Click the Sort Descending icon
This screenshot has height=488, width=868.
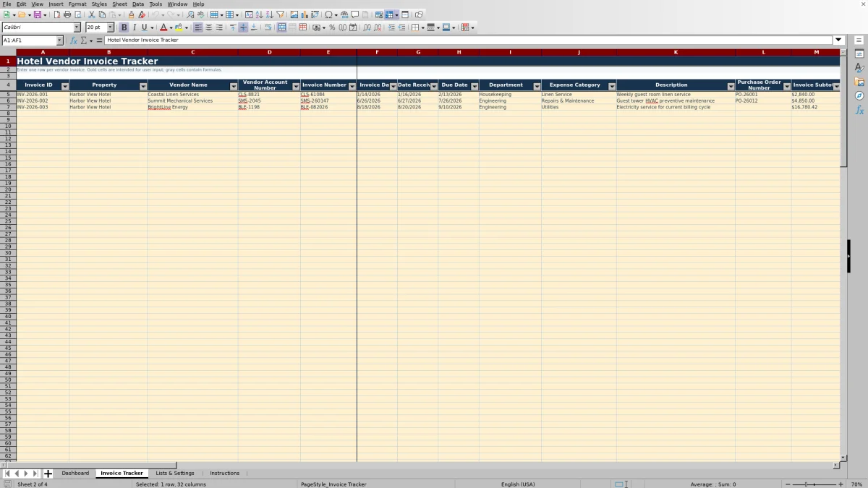(x=269, y=14)
